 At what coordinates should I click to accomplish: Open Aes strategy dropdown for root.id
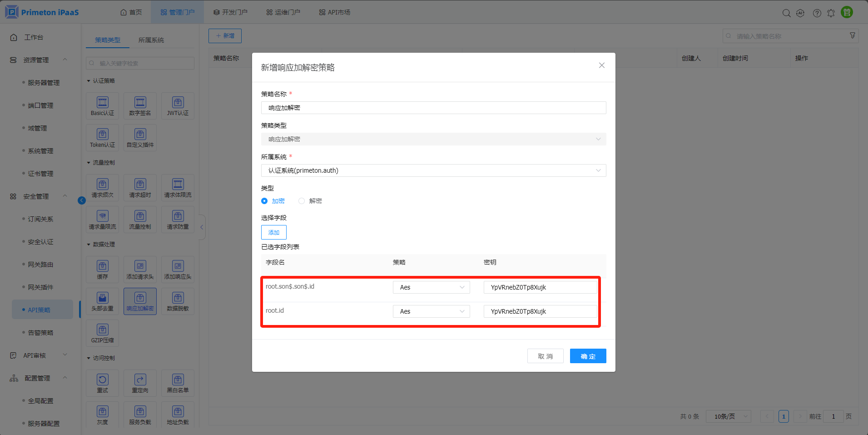[x=431, y=311]
